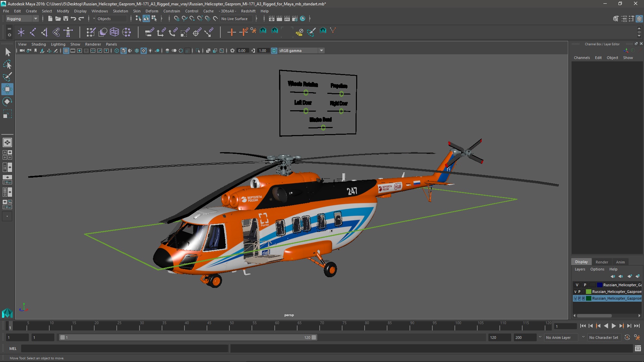Open the Render View window icon
This screenshot has width=644, height=362.
click(x=272, y=18)
